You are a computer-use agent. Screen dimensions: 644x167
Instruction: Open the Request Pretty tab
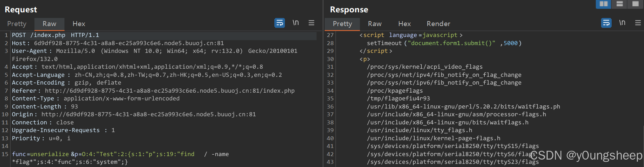point(17,24)
